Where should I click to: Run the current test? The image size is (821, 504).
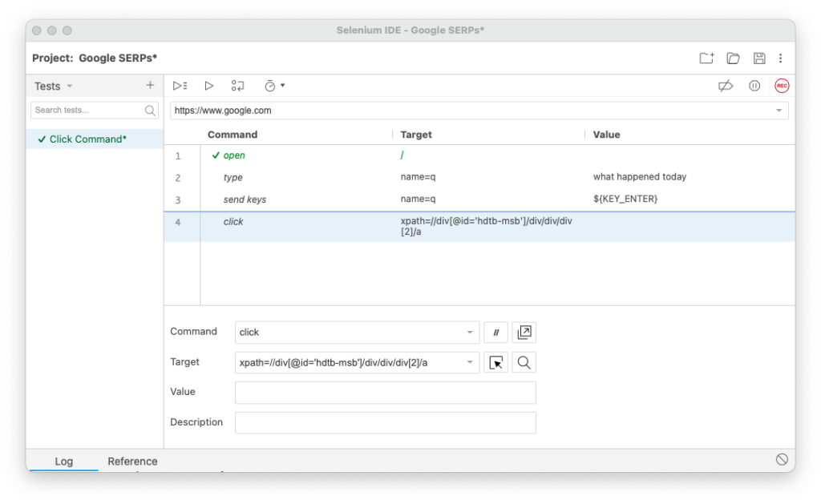tap(209, 86)
